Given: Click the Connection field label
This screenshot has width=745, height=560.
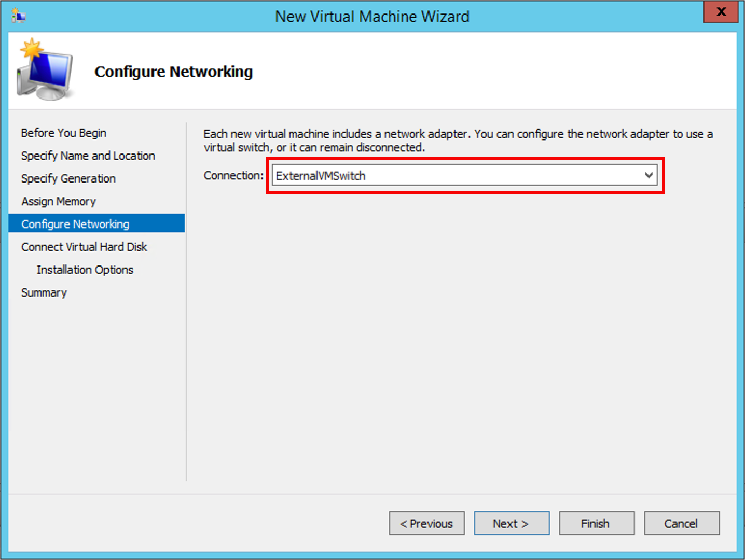Looking at the screenshot, I should tap(233, 176).
